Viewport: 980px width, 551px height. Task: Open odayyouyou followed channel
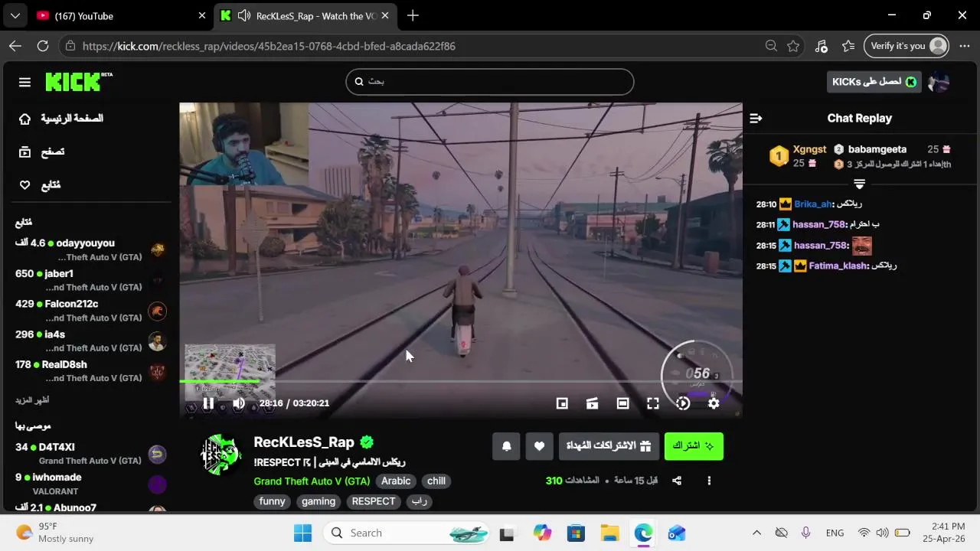(x=90, y=249)
